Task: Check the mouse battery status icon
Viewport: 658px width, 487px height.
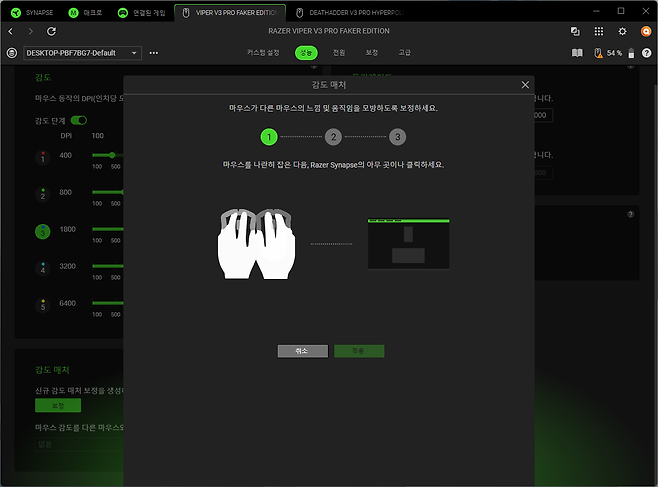Action: click(598, 52)
